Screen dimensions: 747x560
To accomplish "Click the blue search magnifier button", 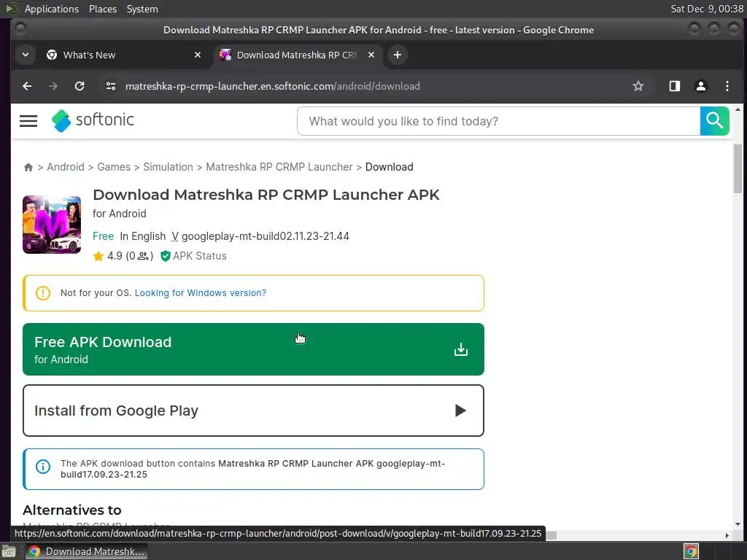I will pyautogui.click(x=715, y=121).
